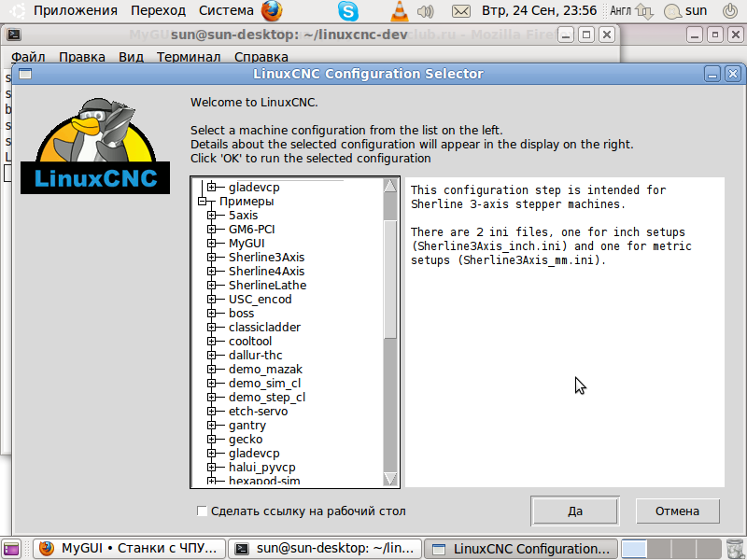Select demo_mazak configuration
This screenshot has width=747, height=560.
pyautogui.click(x=265, y=369)
